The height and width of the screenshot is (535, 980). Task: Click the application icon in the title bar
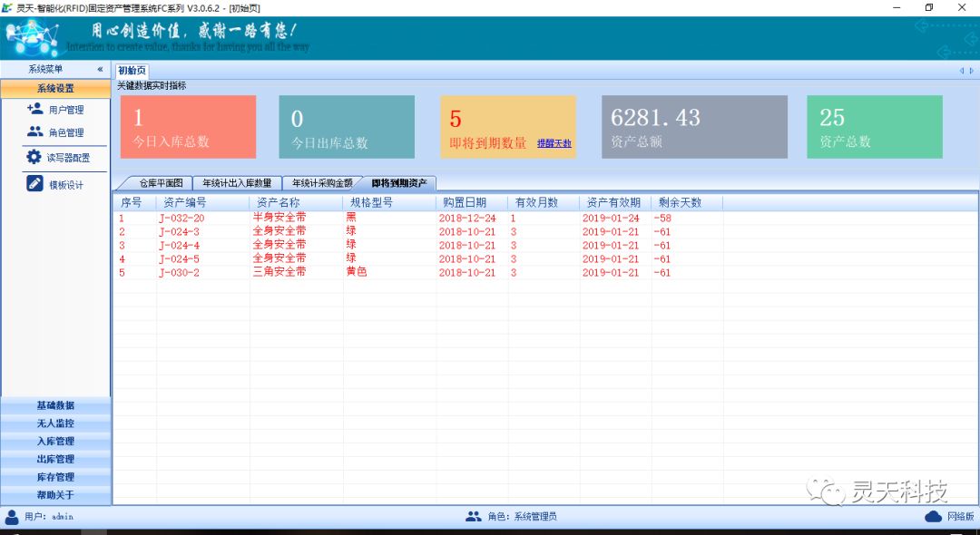coord(9,7)
